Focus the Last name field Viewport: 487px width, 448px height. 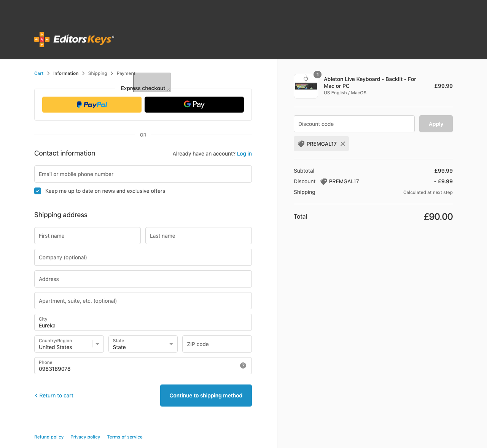[199, 236]
